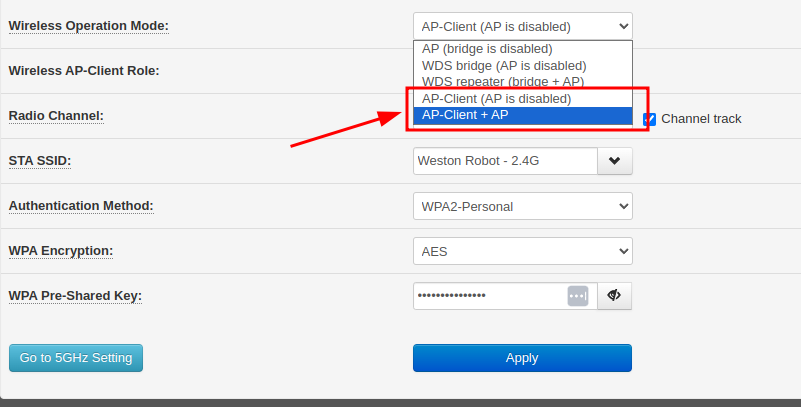
Task: Enable the Channel track checkbox
Action: pos(650,119)
